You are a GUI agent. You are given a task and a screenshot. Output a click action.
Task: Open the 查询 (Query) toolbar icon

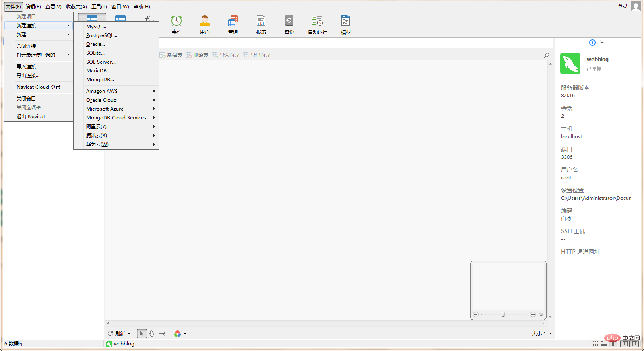pyautogui.click(x=233, y=25)
